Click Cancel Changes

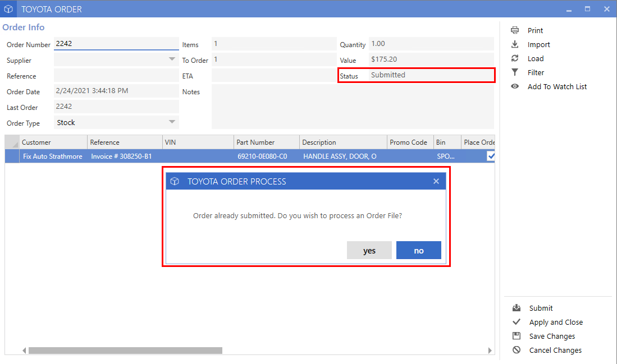point(555,350)
